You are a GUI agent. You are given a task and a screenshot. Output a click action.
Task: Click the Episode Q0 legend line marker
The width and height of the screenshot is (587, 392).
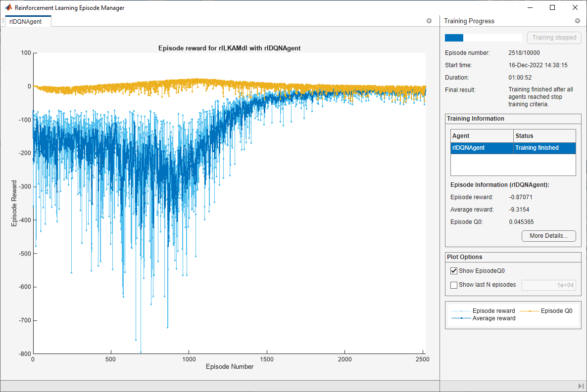[530, 311]
